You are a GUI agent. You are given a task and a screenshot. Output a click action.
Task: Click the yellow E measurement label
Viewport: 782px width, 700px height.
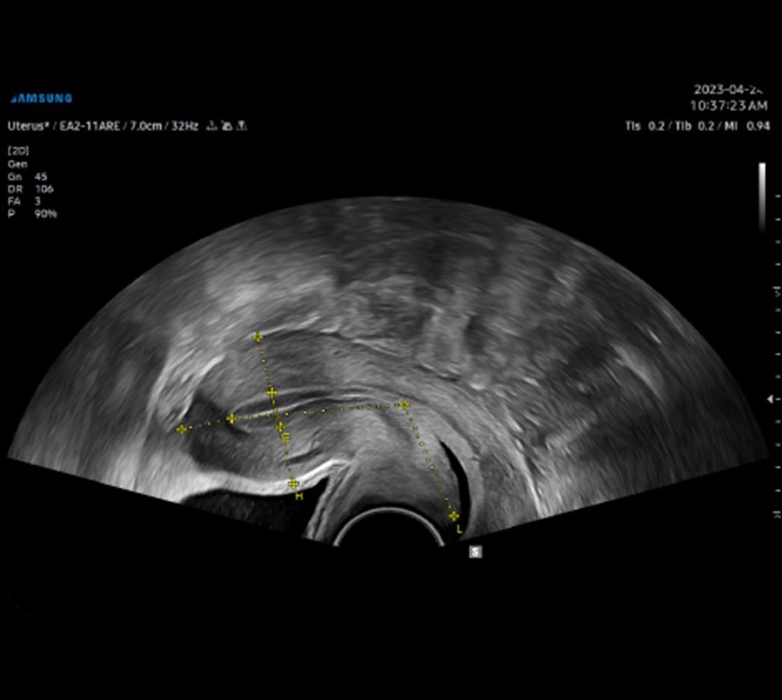point(285,438)
